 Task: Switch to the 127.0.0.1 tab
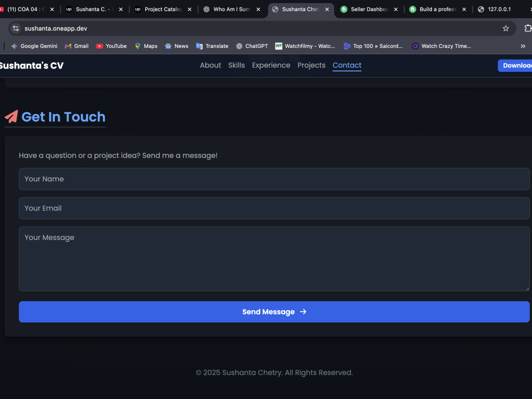[x=499, y=10]
